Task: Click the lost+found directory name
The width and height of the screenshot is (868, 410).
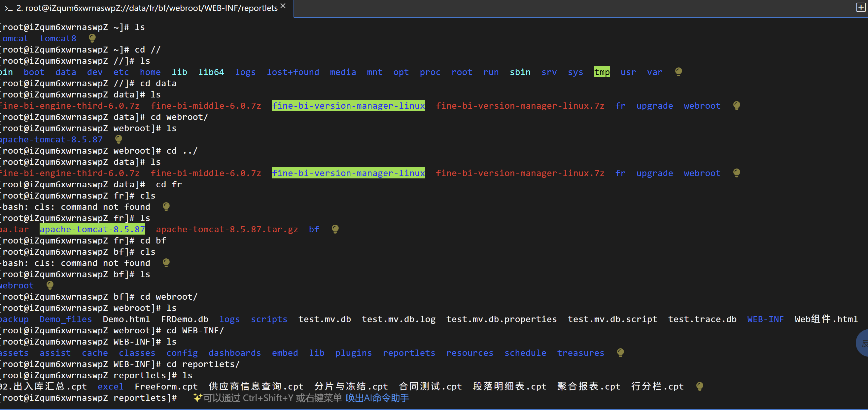Action: pyautogui.click(x=293, y=72)
